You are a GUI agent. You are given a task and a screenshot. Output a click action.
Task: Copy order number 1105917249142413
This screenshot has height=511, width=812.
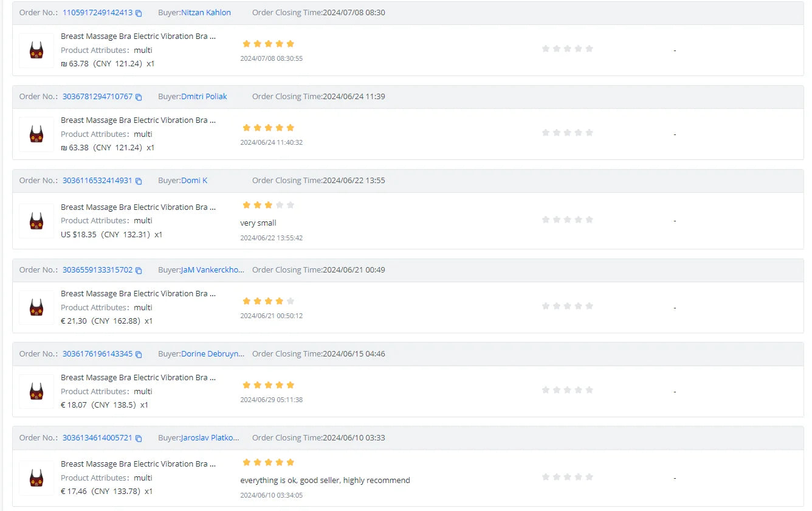pos(139,13)
